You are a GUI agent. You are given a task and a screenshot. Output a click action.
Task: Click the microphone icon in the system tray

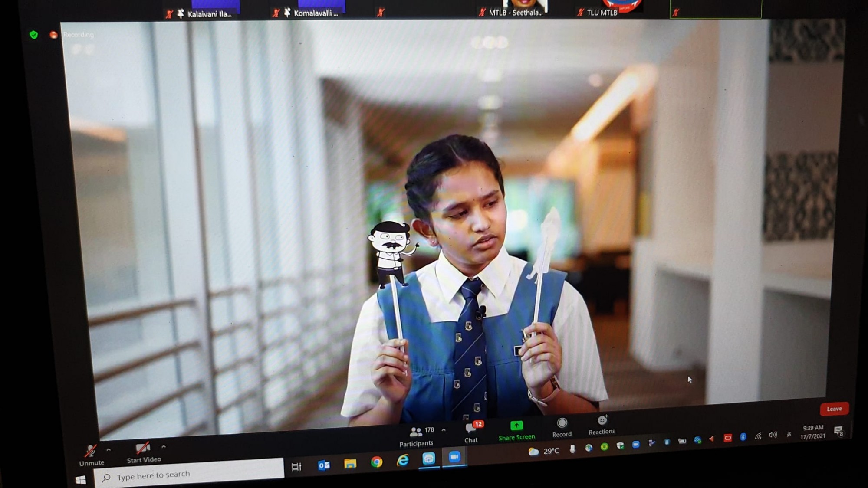pos(572,449)
